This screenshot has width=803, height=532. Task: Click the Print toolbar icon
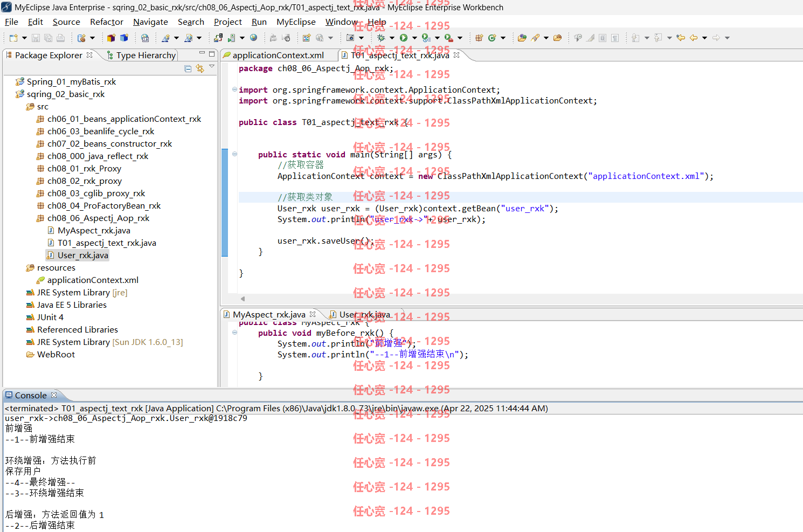pyautogui.click(x=60, y=38)
